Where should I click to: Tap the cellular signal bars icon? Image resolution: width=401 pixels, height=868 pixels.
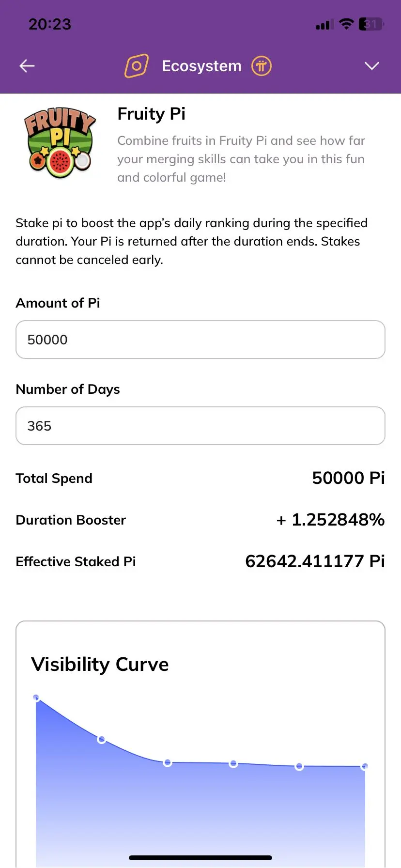(x=324, y=25)
